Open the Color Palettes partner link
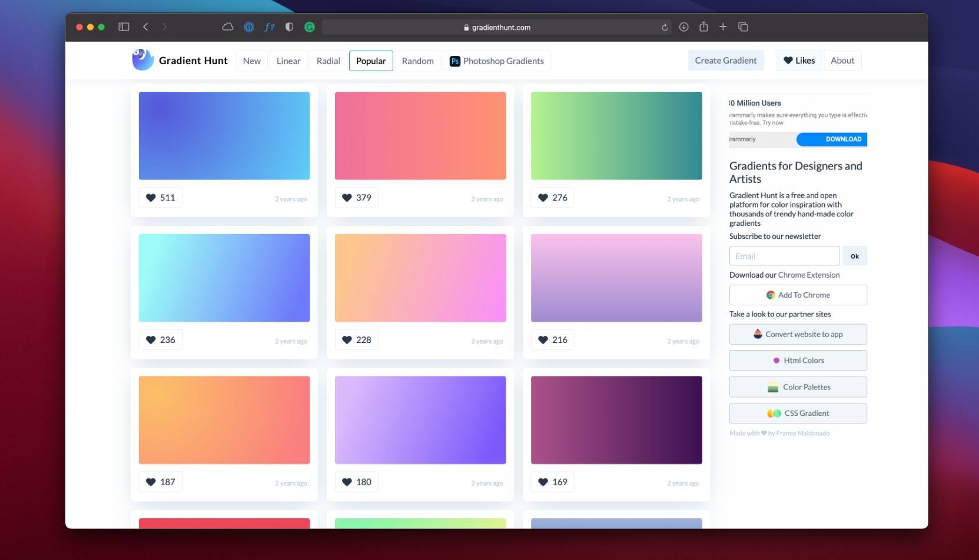 (798, 387)
